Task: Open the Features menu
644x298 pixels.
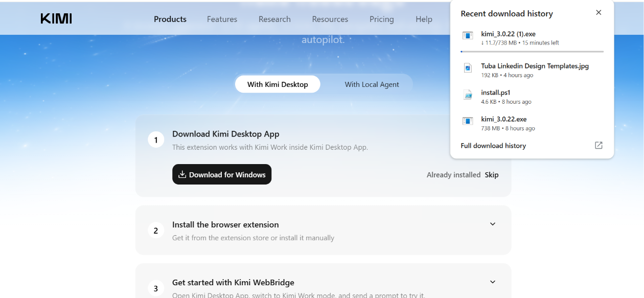Action: point(222,19)
